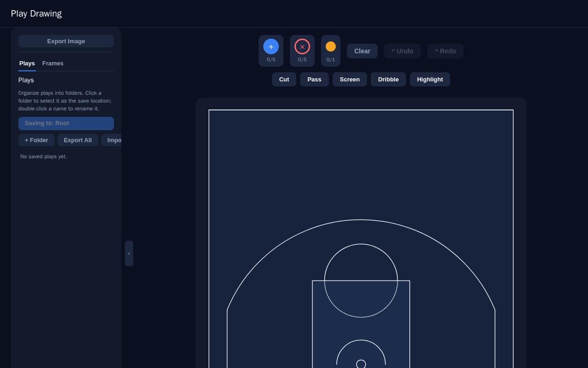Redo the last undone action
Viewport: 588px width, 368px height.
[x=445, y=51]
